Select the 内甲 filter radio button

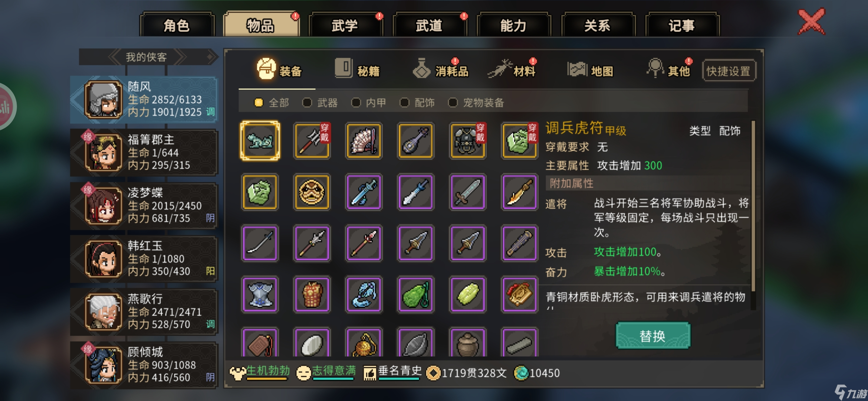click(x=368, y=102)
